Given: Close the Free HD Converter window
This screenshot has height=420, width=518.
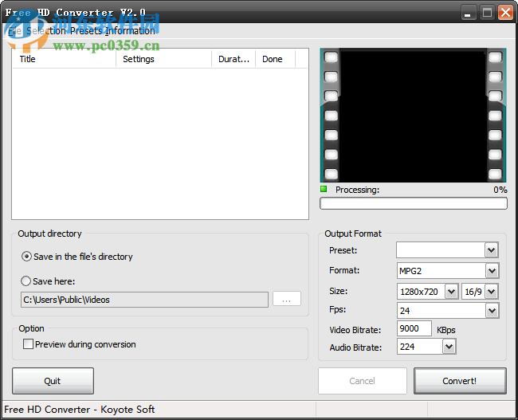Looking at the screenshot, I should (x=506, y=13).
